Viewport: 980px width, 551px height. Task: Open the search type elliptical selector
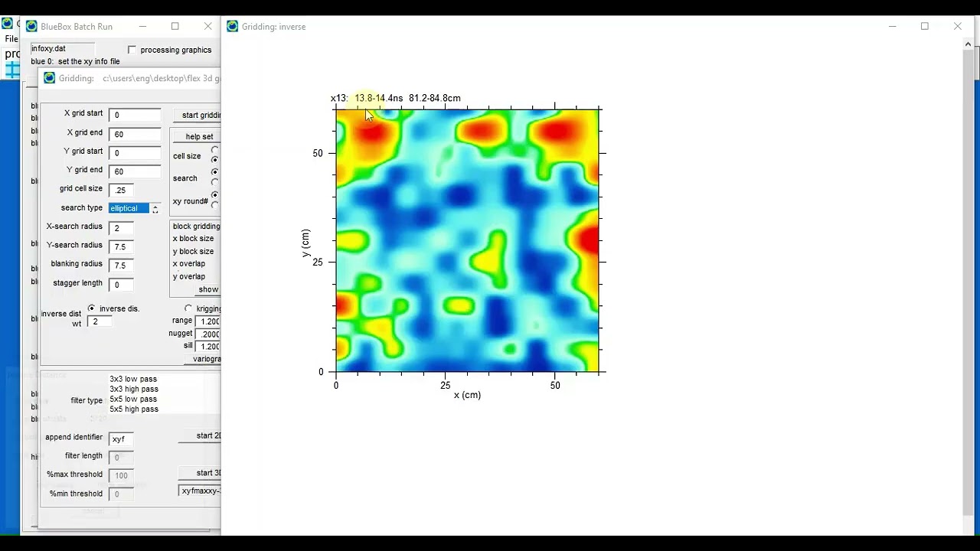129,208
